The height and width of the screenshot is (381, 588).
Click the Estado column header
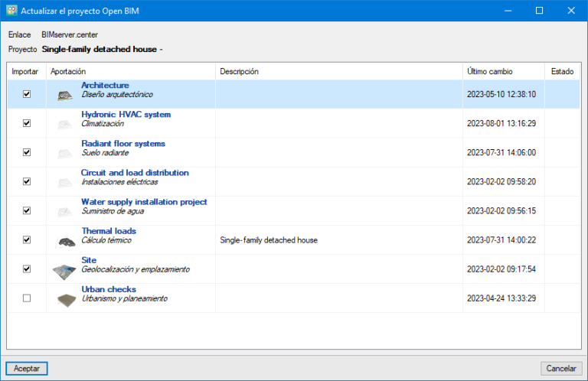[x=562, y=71]
